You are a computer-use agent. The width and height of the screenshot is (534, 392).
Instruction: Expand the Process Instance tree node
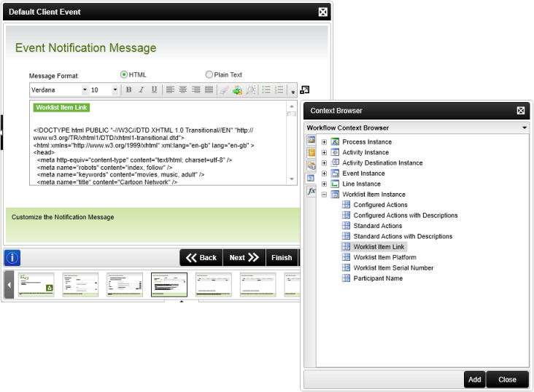(324, 142)
